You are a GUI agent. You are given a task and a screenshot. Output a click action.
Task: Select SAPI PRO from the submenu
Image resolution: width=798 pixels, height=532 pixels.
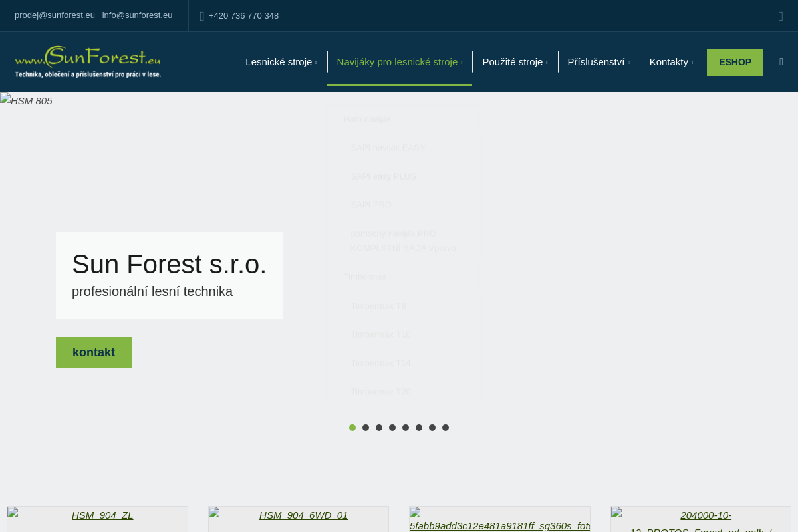tap(371, 205)
